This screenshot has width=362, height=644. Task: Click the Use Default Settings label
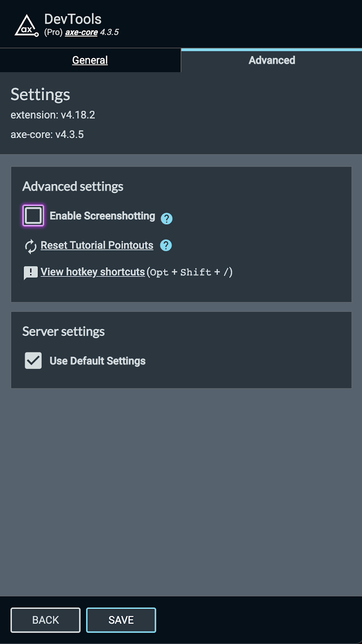(x=97, y=361)
